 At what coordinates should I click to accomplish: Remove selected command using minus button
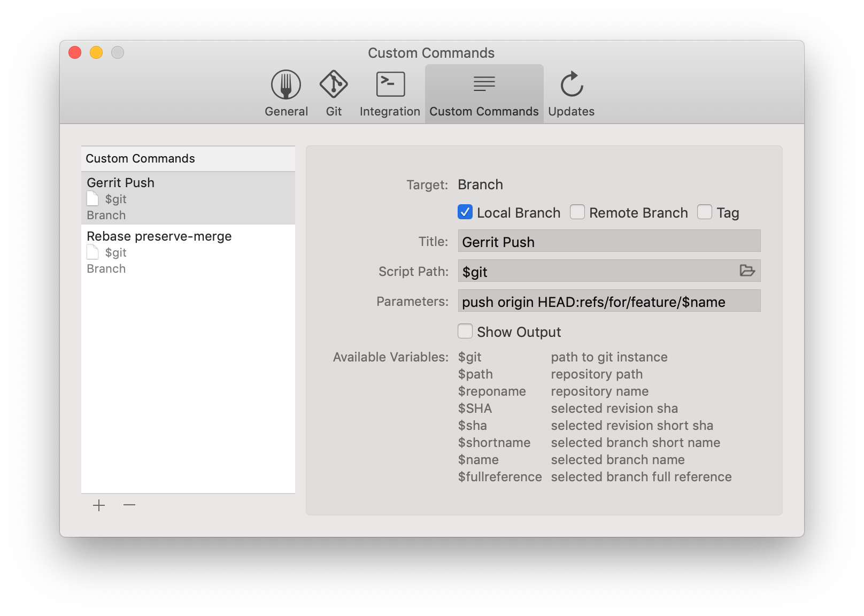click(128, 505)
